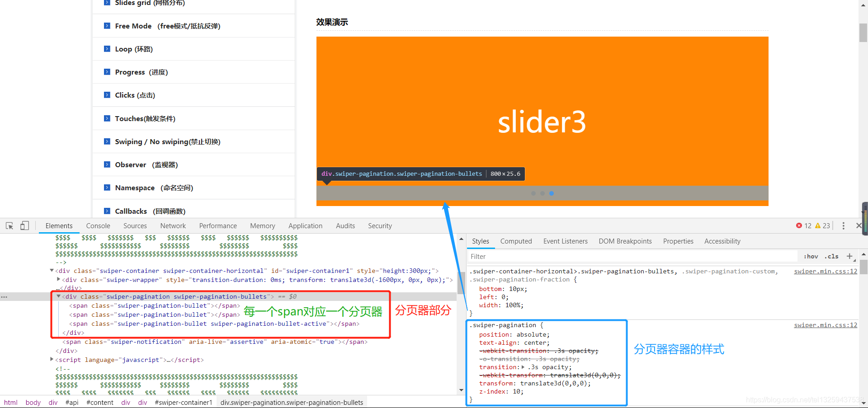Click the red error count icon
The width and height of the screenshot is (868, 408).
799,225
